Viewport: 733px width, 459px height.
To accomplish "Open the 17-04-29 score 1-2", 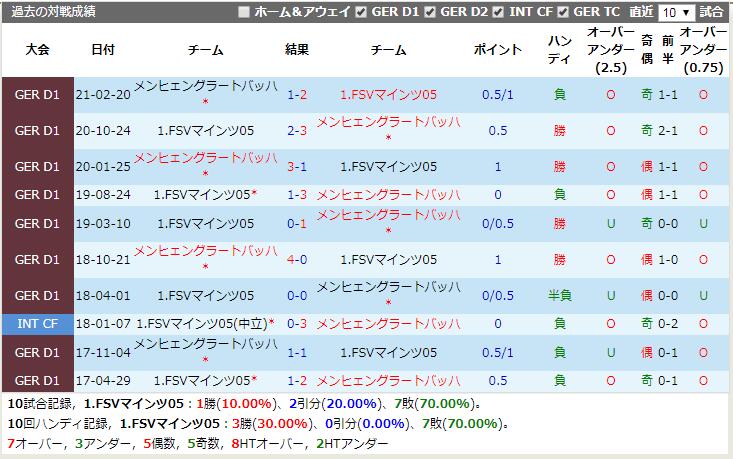I will [297, 381].
